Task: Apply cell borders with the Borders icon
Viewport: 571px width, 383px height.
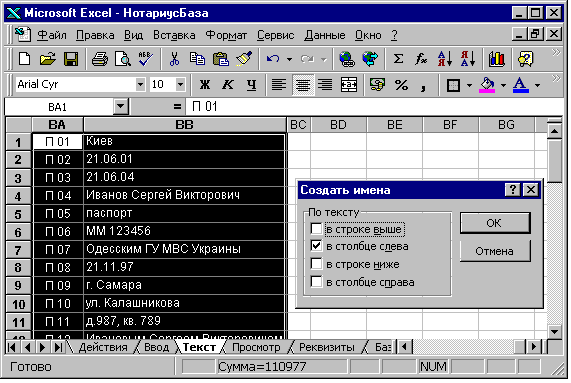Action: [453, 85]
